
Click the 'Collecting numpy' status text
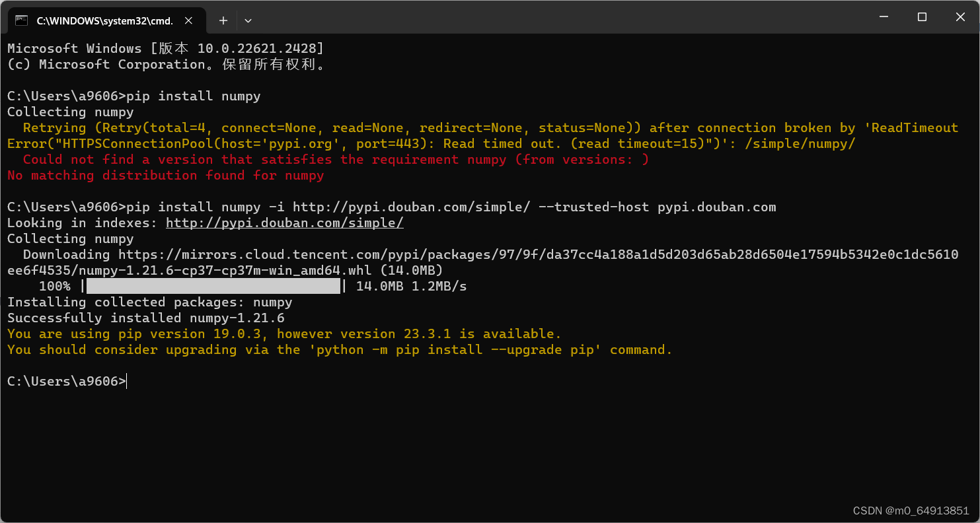point(69,112)
